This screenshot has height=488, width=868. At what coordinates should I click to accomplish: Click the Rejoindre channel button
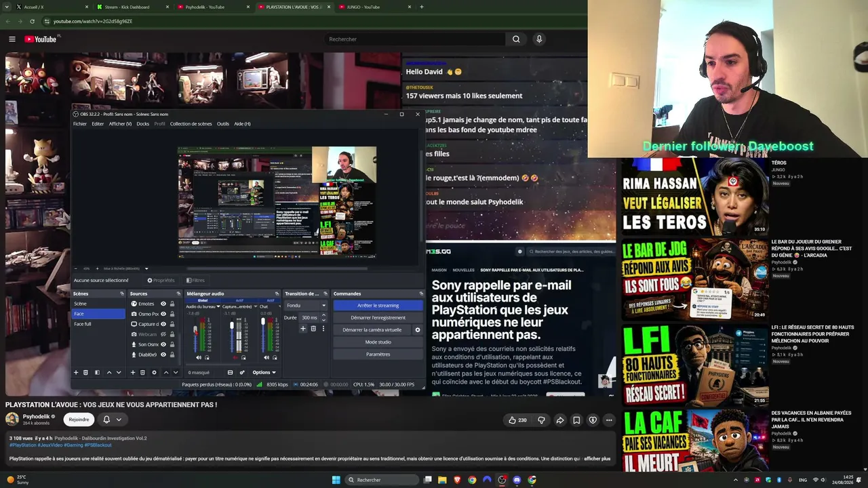tap(79, 420)
